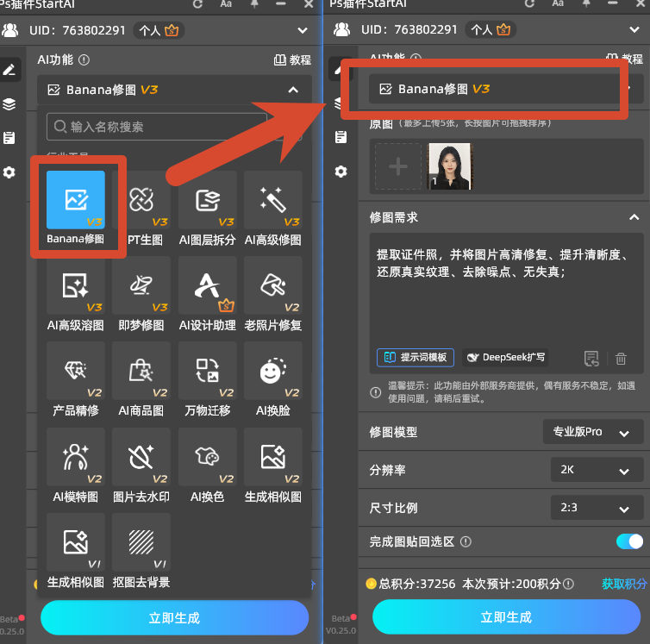The image size is (650, 644).
Task: Expand the account chevron in left panel
Action: click(303, 30)
